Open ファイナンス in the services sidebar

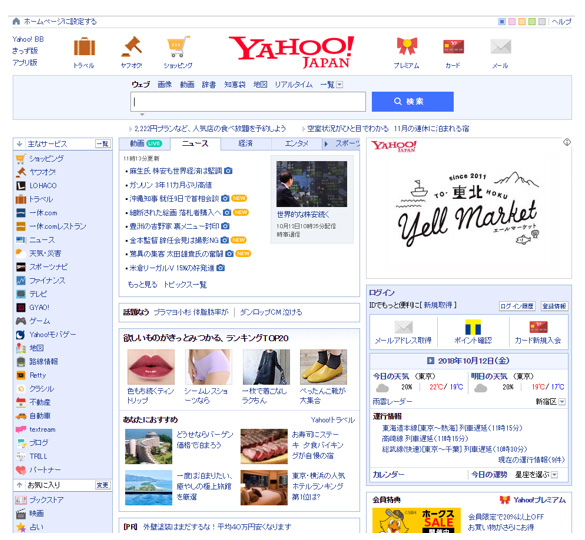(47, 280)
